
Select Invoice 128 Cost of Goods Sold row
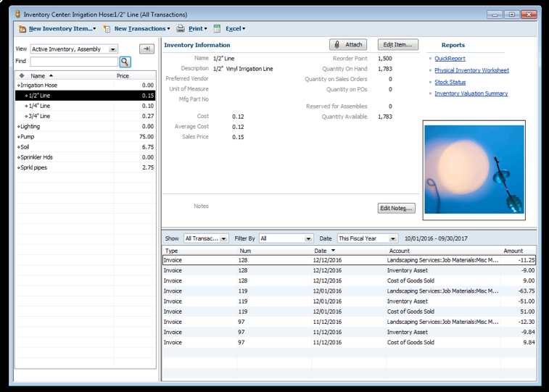[349, 281]
